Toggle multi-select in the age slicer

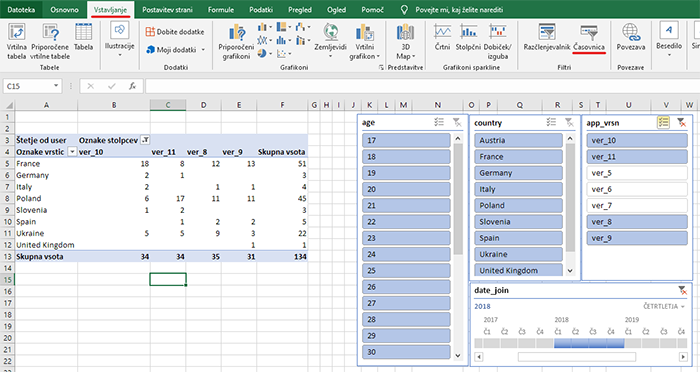[x=439, y=122]
